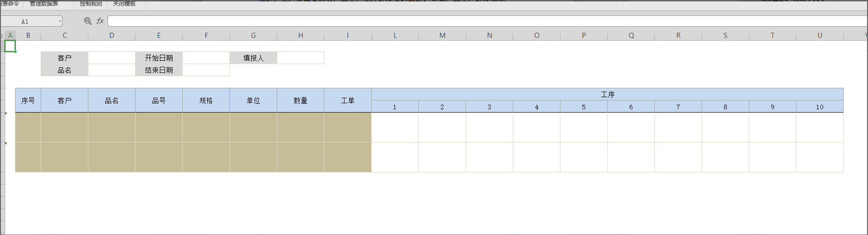Image resolution: width=868 pixels, height=235 pixels.
Task: Click the empty cell next to 品名 label
Action: pos(112,70)
